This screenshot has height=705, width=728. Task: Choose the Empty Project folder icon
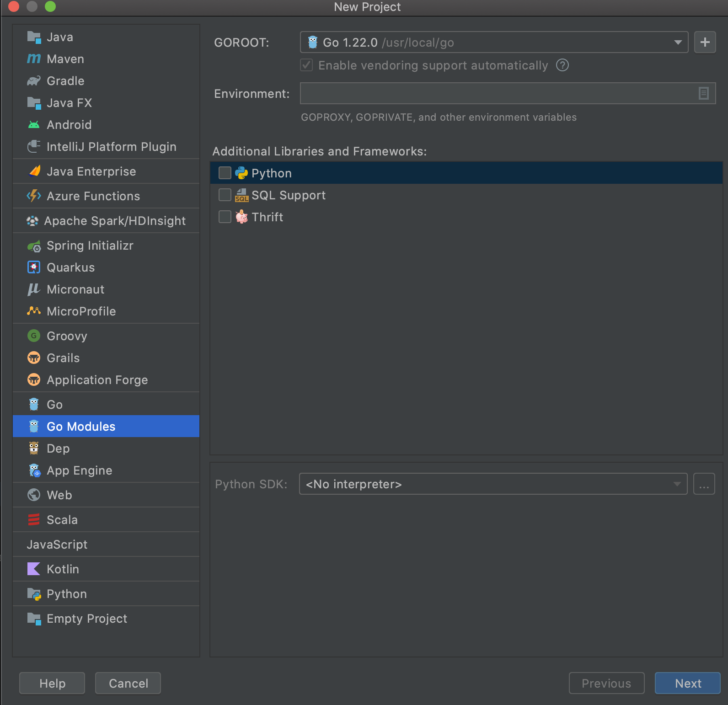coord(34,619)
